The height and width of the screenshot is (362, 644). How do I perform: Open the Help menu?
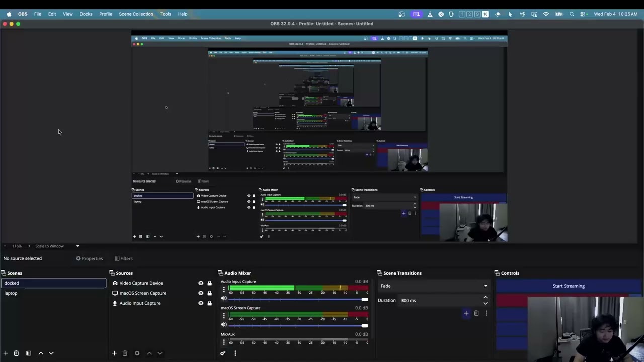click(x=183, y=14)
